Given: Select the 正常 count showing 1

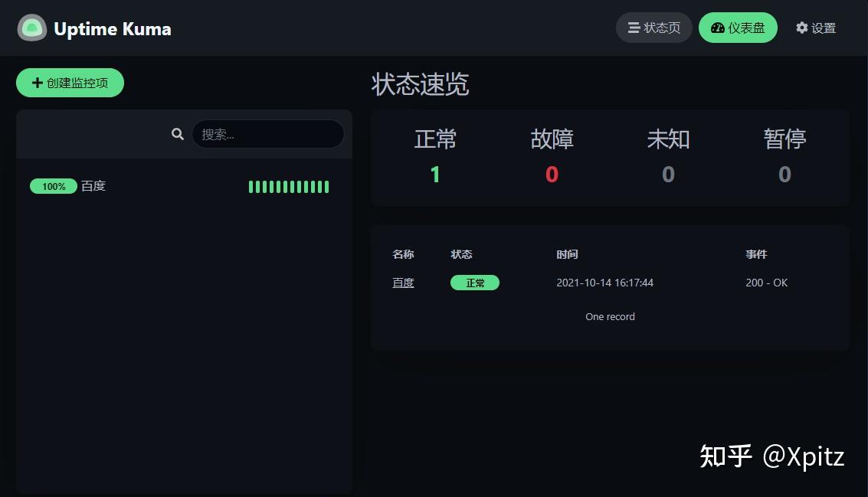Looking at the screenshot, I should click(434, 174).
